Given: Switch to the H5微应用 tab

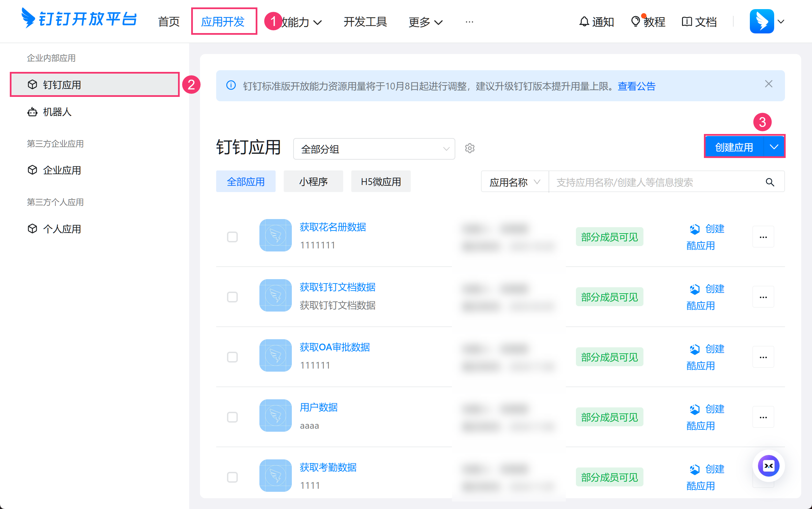Looking at the screenshot, I should click(x=381, y=182).
